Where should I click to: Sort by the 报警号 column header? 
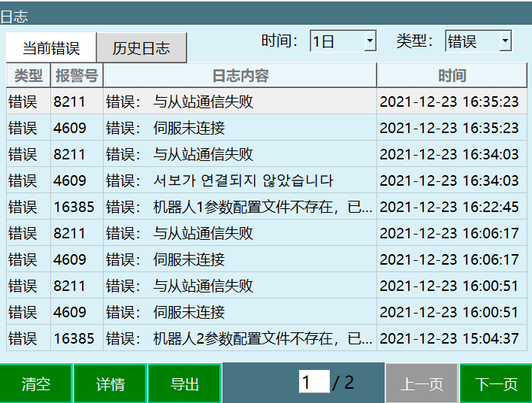(77, 76)
